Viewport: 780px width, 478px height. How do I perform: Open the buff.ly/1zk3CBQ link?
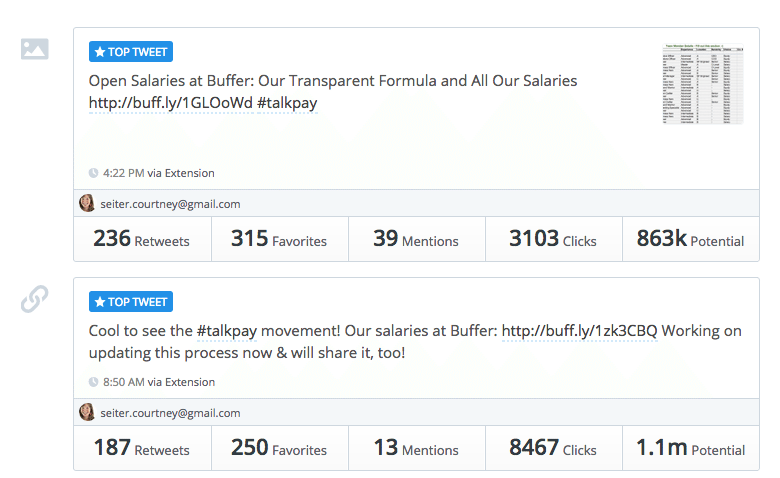tap(580, 331)
